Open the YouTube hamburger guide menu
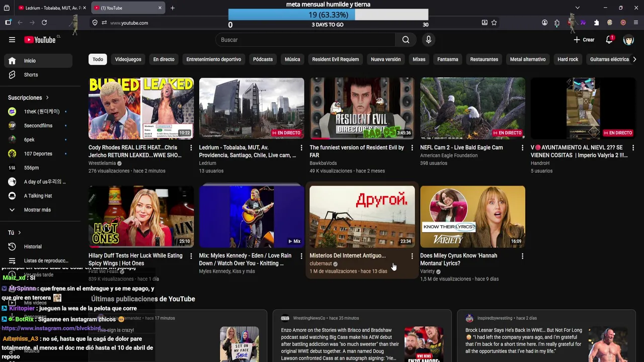 tap(12, 40)
